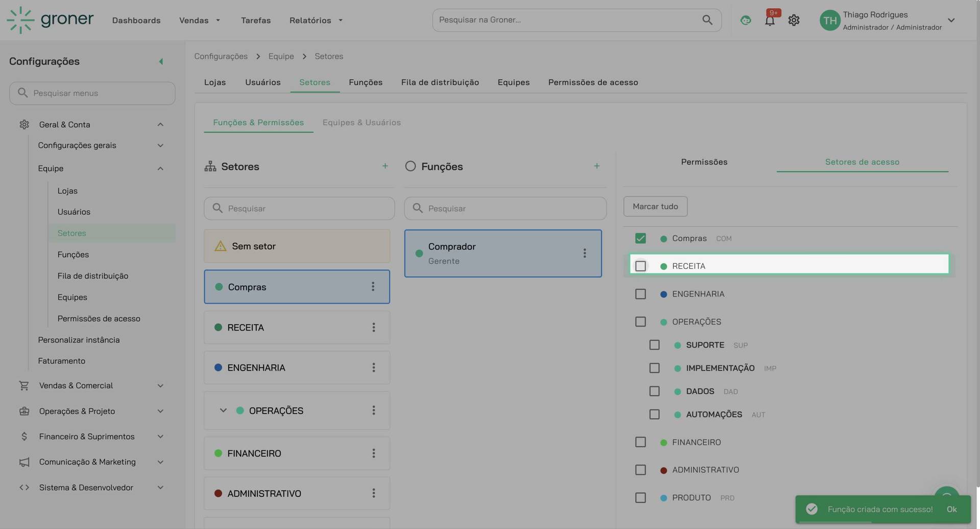The width and height of the screenshot is (980, 529).
Task: Open the three-dot menu for ENGENHARIA setor
Action: pyautogui.click(x=373, y=367)
